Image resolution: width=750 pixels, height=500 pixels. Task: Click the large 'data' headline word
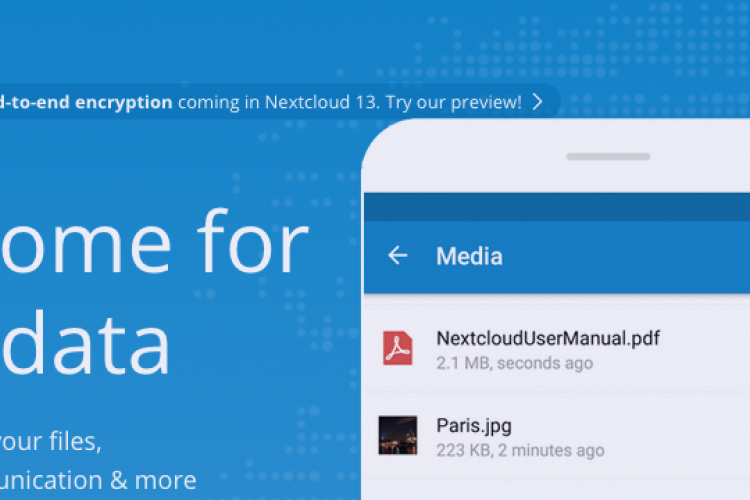(86, 343)
